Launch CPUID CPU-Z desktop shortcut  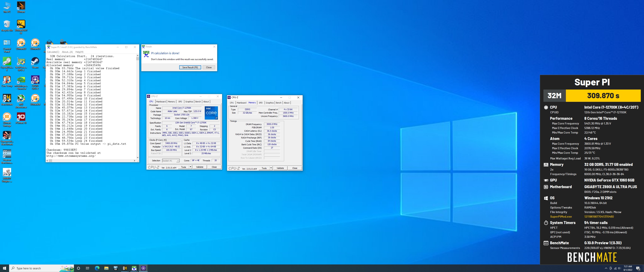coord(35,83)
